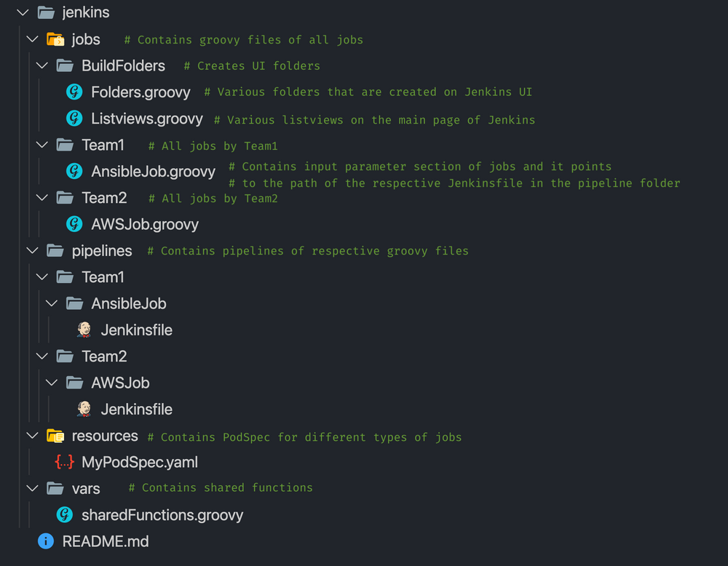Click the folder icon beside resources
Image resolution: width=728 pixels, height=566 pixels.
55,436
